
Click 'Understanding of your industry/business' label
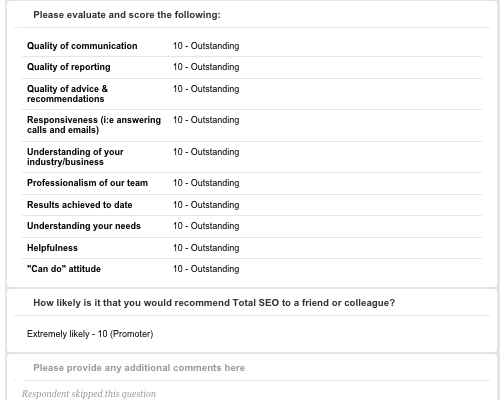(75, 157)
